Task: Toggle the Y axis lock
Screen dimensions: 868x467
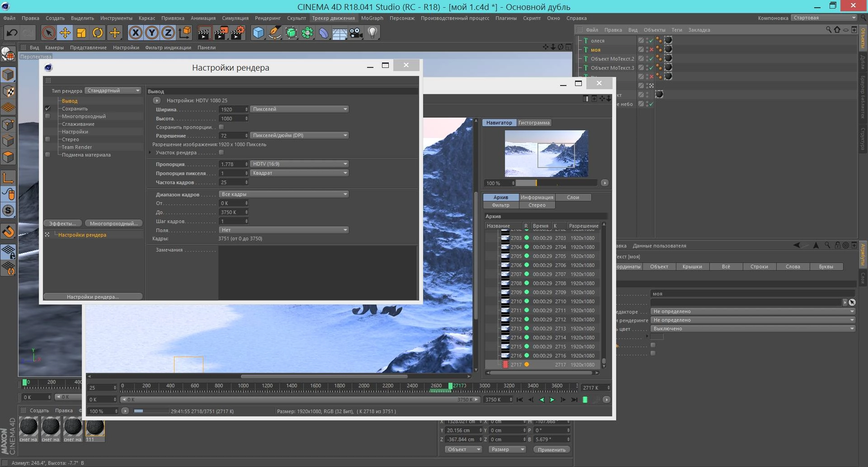Action: tap(152, 33)
